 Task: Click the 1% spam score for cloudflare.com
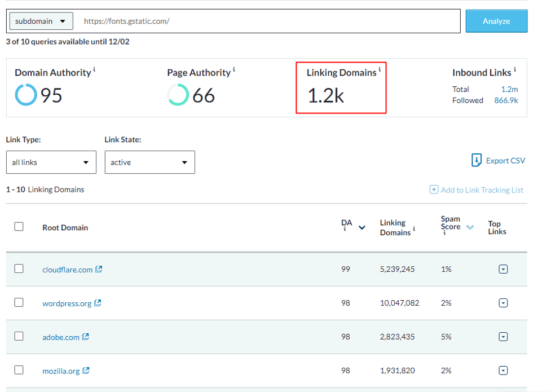click(x=446, y=269)
